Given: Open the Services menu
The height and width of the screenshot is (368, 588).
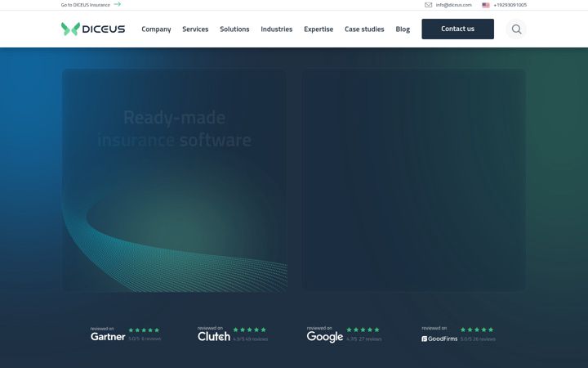Looking at the screenshot, I should tap(195, 29).
